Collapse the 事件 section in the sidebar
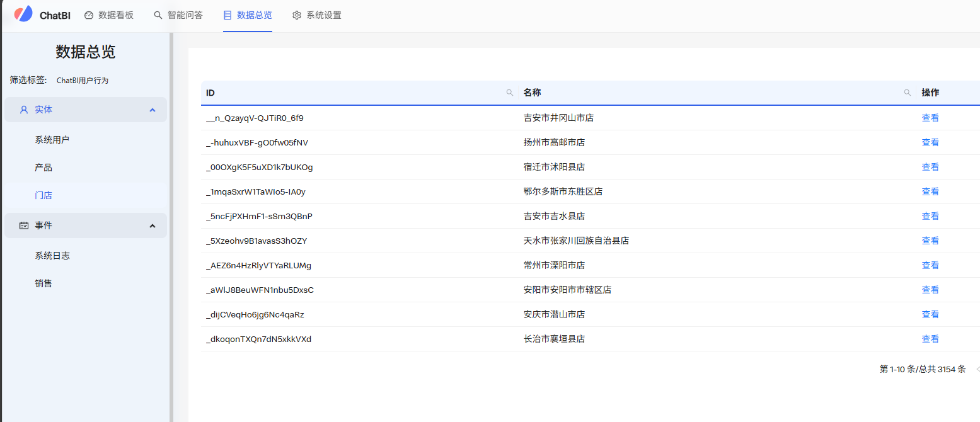This screenshot has height=422, width=980. (152, 225)
